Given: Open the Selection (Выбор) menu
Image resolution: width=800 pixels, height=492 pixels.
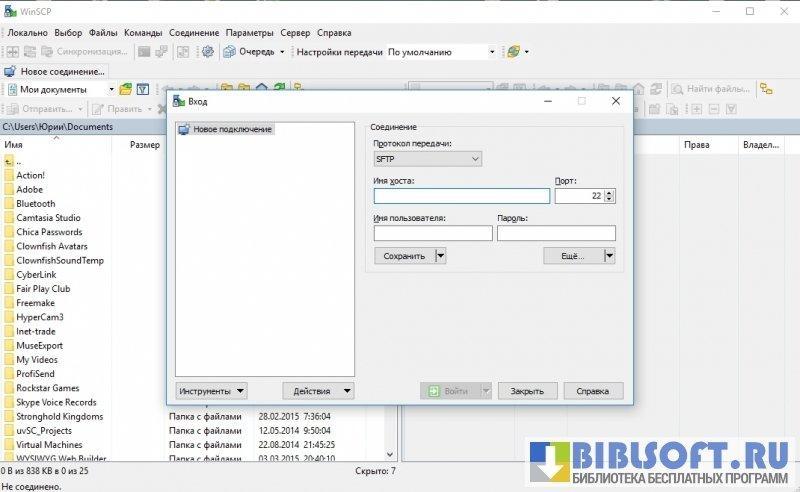Looking at the screenshot, I should tap(68, 33).
